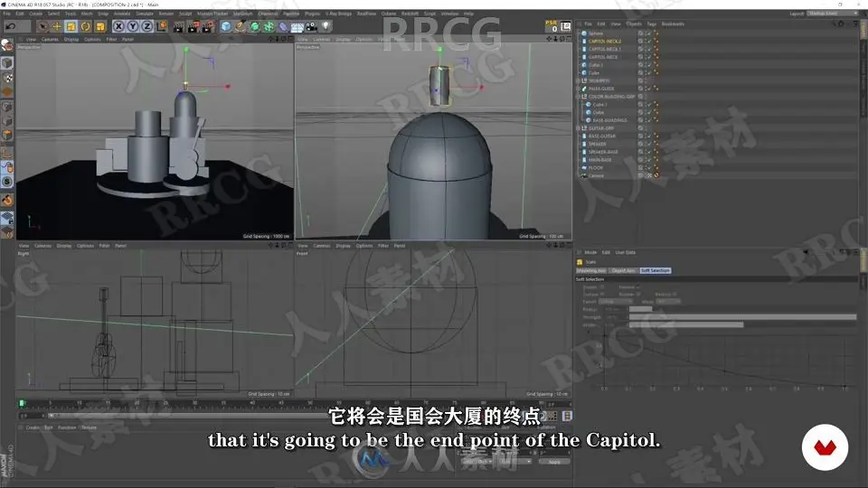868x488 pixels.
Task: Click Render to Picture Viewer icon
Action: pos(193,26)
